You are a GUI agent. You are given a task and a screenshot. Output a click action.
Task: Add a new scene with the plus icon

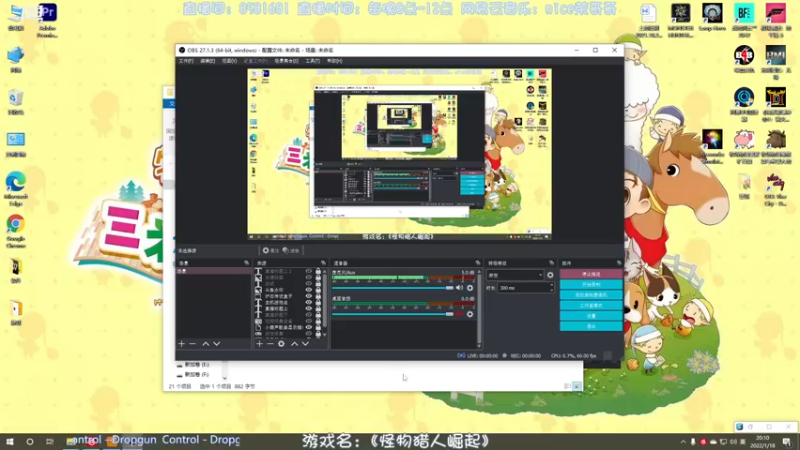pos(182,344)
